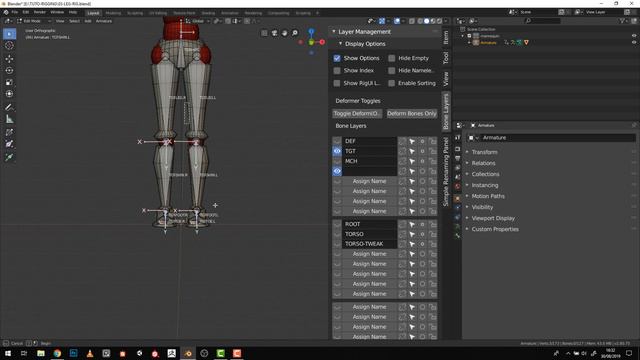The width and height of the screenshot is (640, 360).
Task: Click the pan hand icon in viewport
Action: [284, 33]
